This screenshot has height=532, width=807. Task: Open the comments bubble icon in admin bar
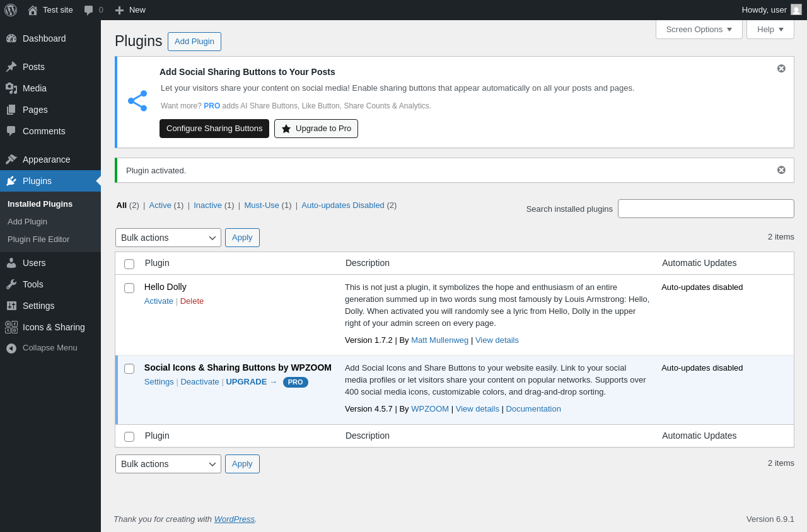click(x=89, y=10)
